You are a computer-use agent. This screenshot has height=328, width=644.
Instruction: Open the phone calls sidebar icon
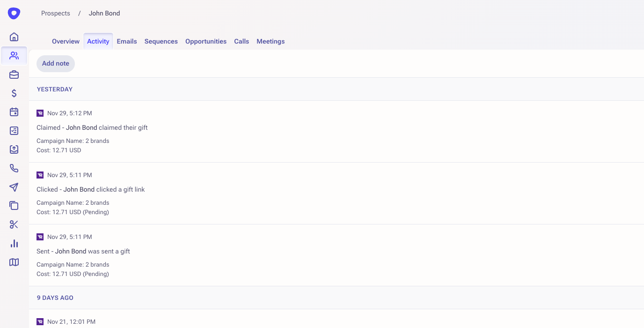14,168
